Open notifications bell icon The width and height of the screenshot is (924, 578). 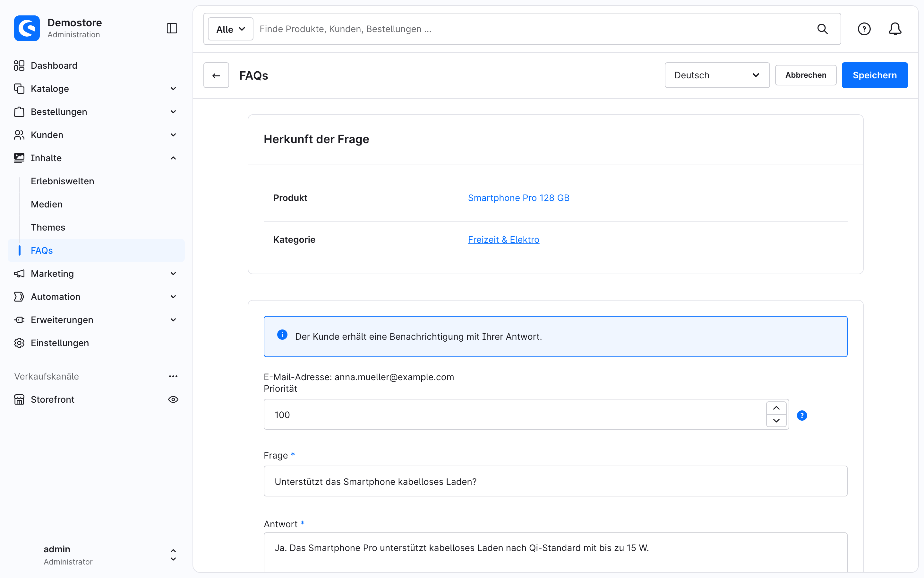[894, 29]
